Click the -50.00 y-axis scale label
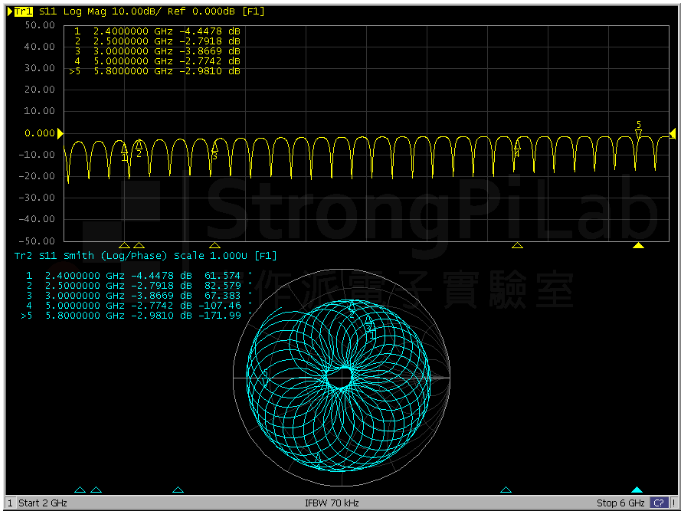Image resolution: width=685 pixels, height=512 pixels. [37, 241]
